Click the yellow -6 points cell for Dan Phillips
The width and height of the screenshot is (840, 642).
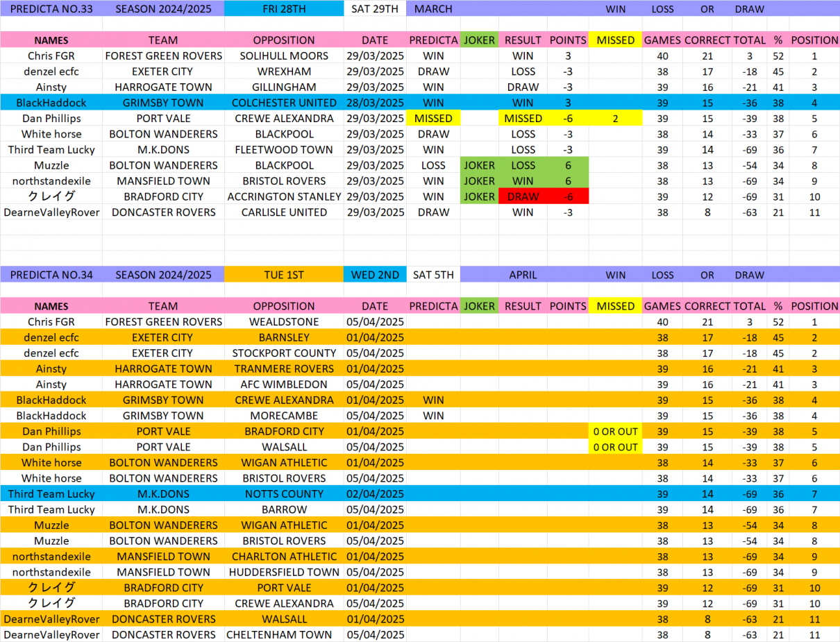[x=568, y=119]
